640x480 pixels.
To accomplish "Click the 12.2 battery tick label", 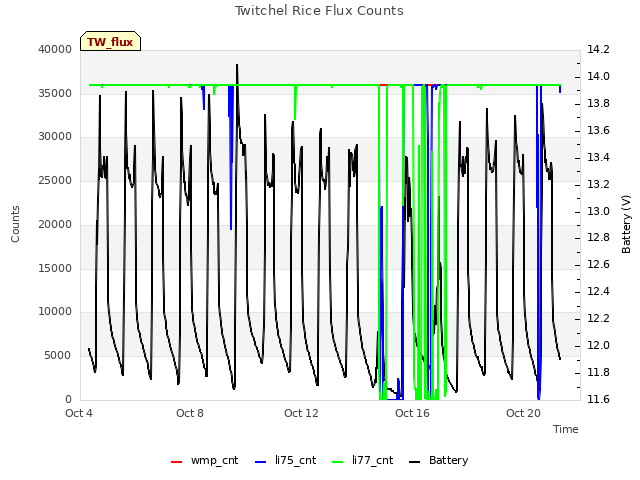I will 598,318.
